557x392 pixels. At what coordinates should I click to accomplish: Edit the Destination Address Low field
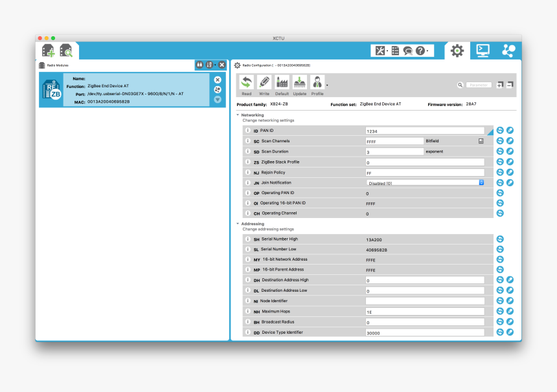point(425,290)
